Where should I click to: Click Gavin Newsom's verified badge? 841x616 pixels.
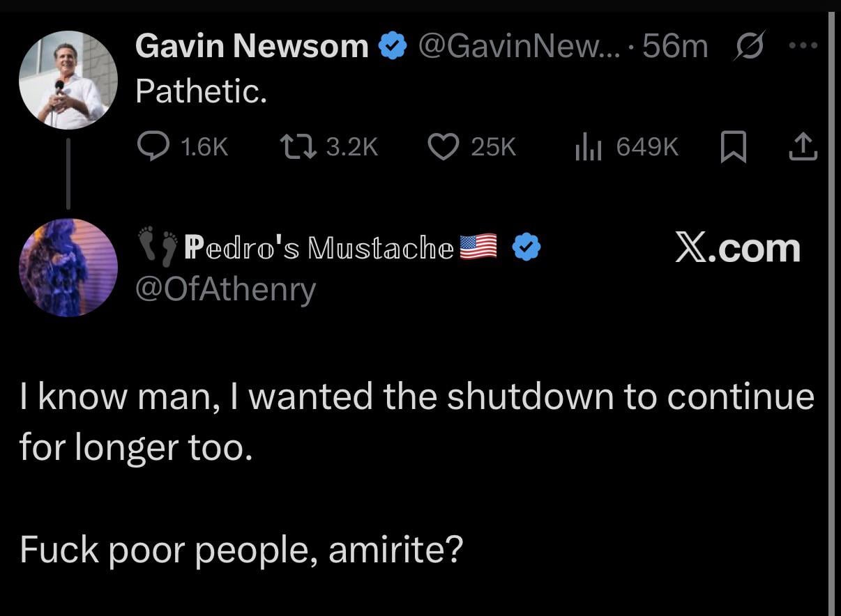pyautogui.click(x=393, y=46)
